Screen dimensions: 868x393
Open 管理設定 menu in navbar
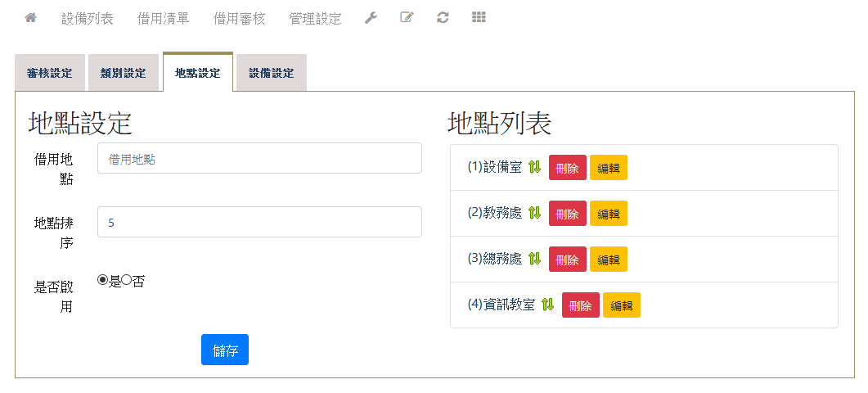coord(315,18)
